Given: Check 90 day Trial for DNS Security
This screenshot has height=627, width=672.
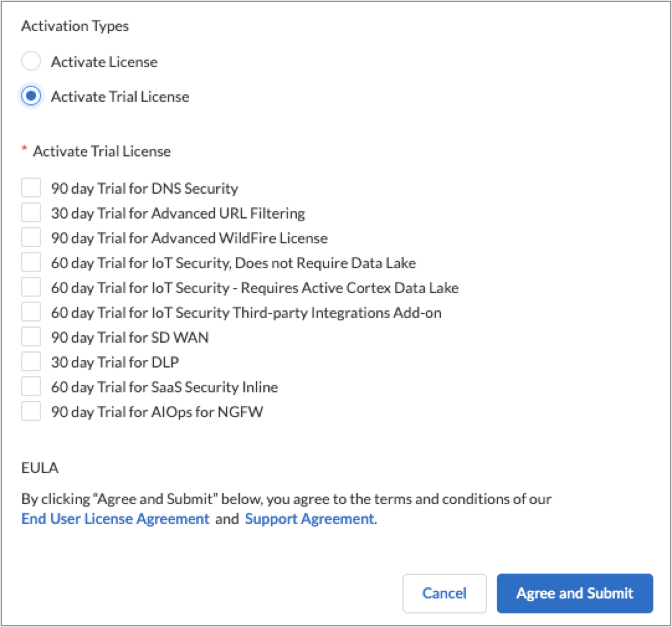Looking at the screenshot, I should (31, 188).
